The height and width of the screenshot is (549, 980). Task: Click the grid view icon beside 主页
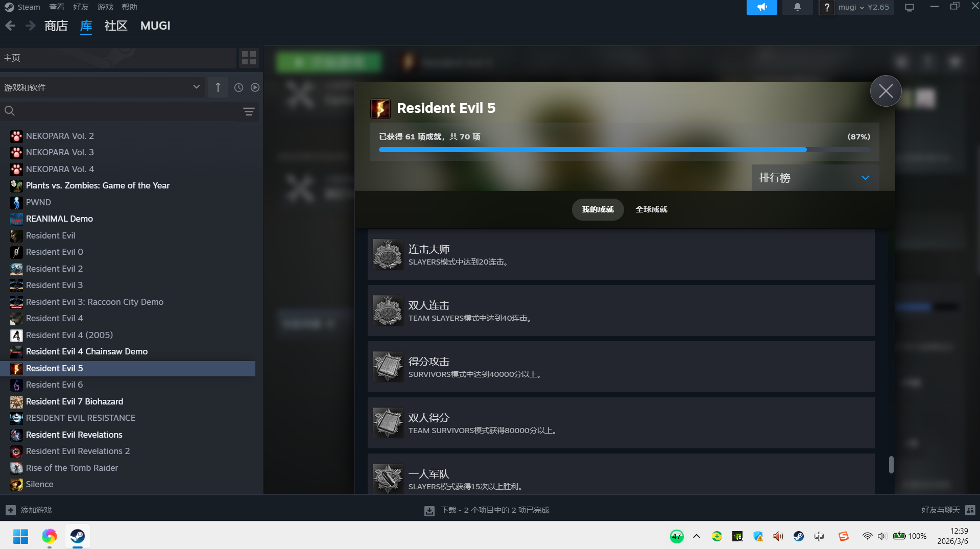tap(249, 58)
